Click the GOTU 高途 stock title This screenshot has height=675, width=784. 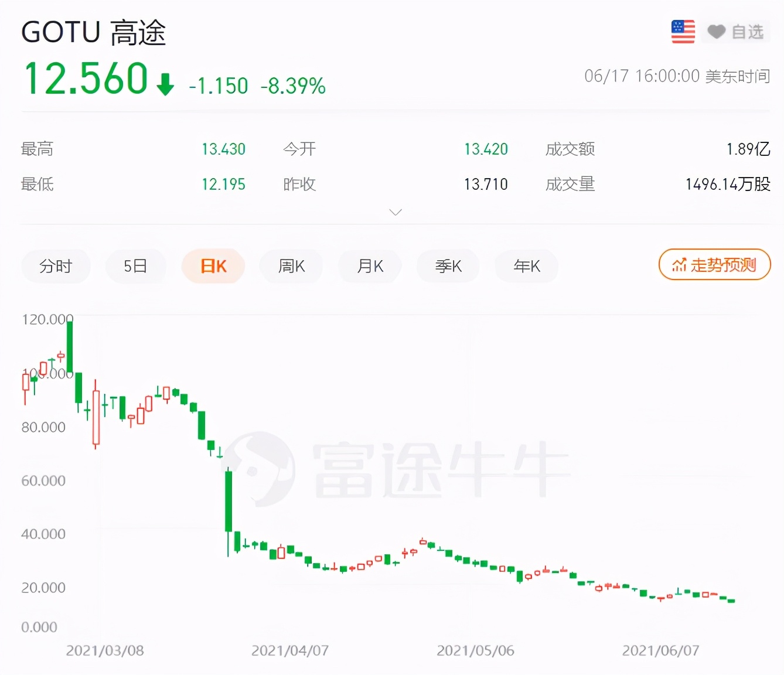coord(94,32)
